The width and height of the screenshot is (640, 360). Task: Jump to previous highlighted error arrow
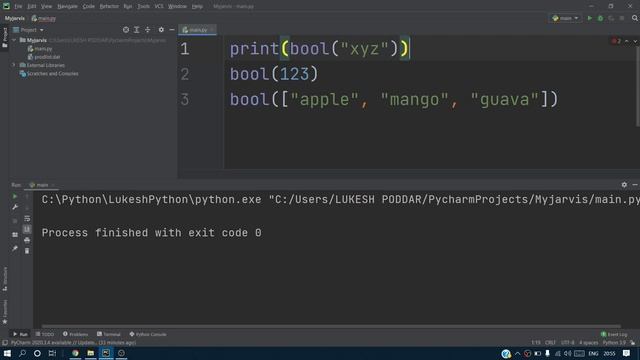(627, 41)
